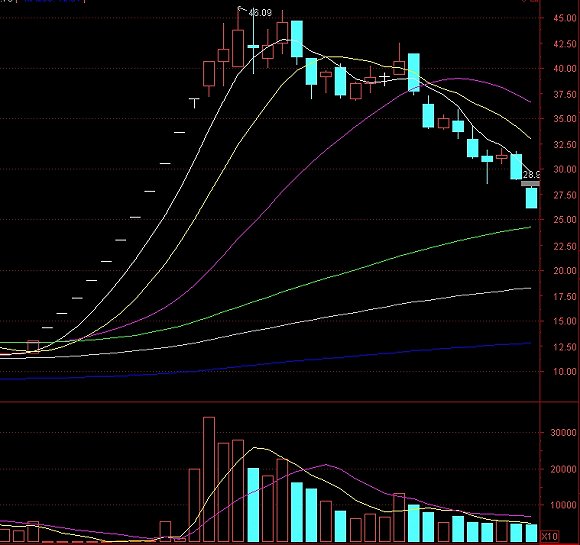Click the 46.09 high price label
The height and width of the screenshot is (545, 580).
coord(260,13)
